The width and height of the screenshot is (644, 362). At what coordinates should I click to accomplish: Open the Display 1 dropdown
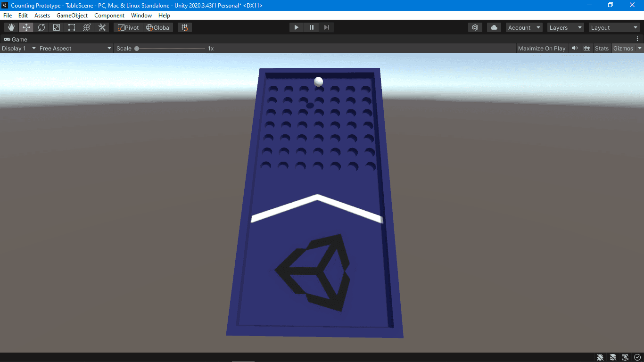(x=19, y=48)
